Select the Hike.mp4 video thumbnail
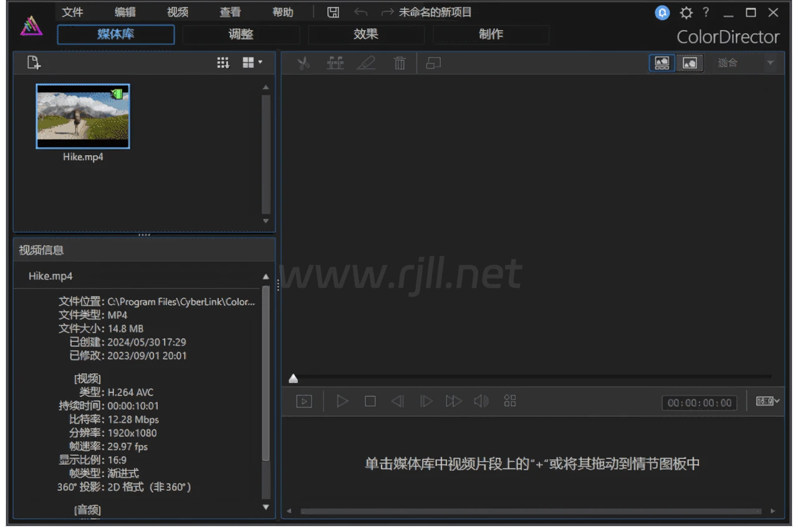 pyautogui.click(x=83, y=116)
